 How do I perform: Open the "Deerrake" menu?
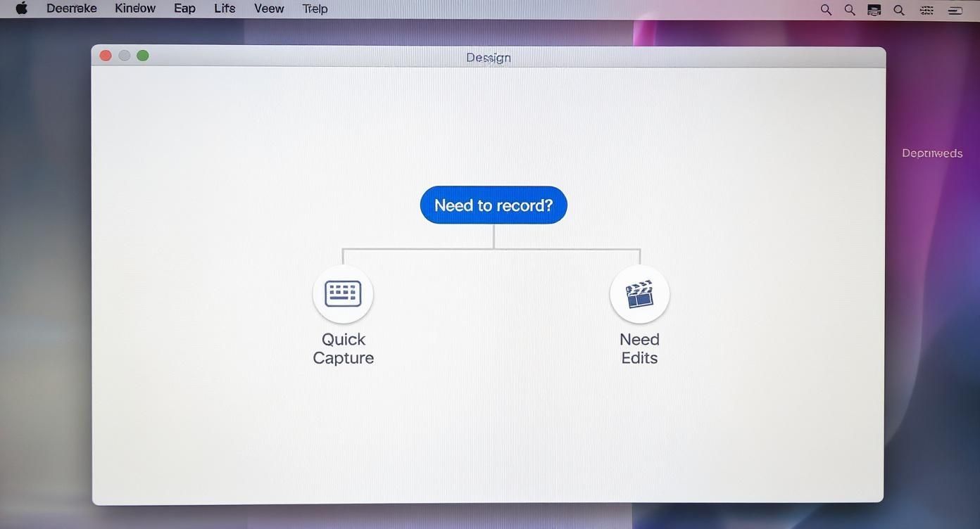coord(72,8)
